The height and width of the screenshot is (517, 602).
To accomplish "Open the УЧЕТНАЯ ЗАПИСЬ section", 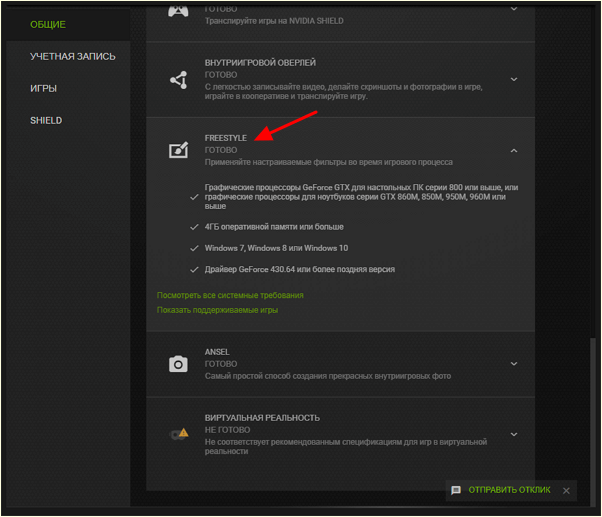I will click(73, 56).
